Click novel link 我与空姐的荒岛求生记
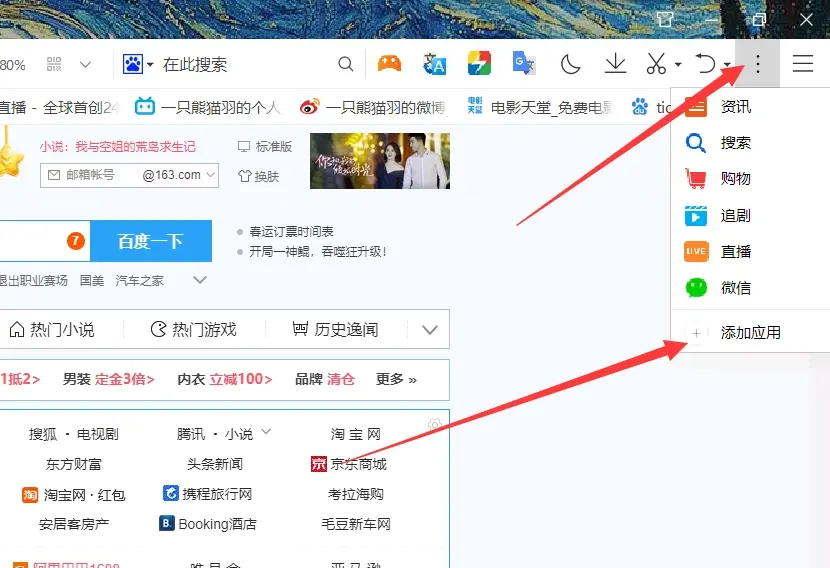Screen dimensions: 830x568 pos(135,147)
